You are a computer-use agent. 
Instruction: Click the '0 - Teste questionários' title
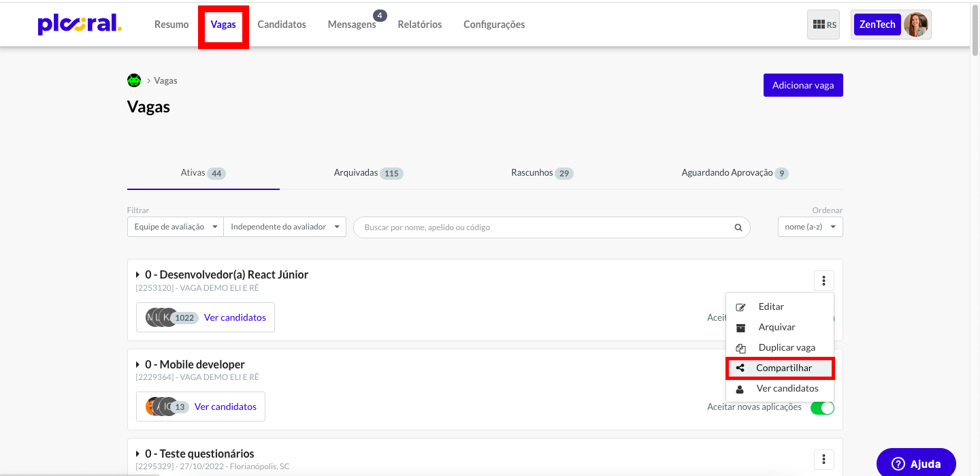pyautogui.click(x=199, y=454)
